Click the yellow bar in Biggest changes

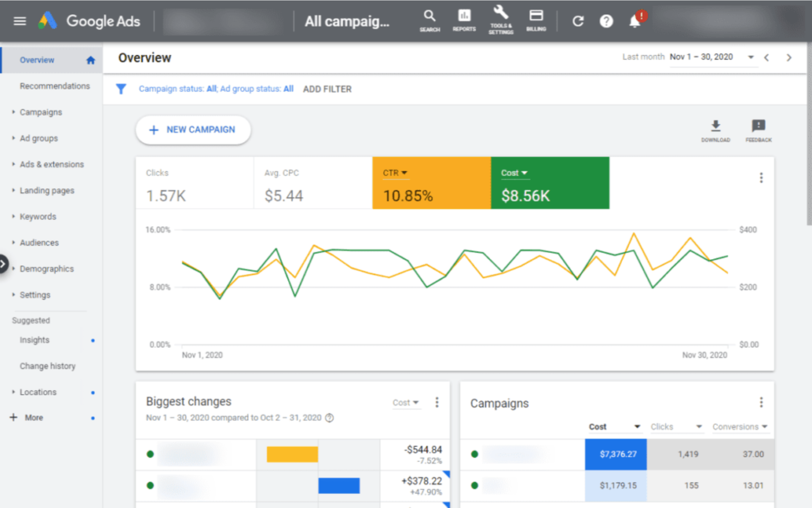(x=292, y=454)
